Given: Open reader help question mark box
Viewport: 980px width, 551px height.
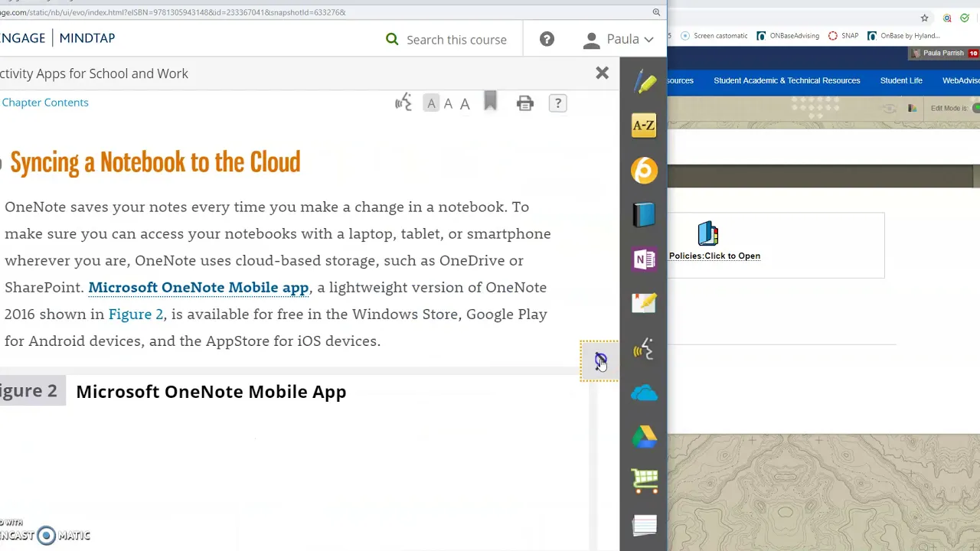Looking at the screenshot, I should point(557,103).
